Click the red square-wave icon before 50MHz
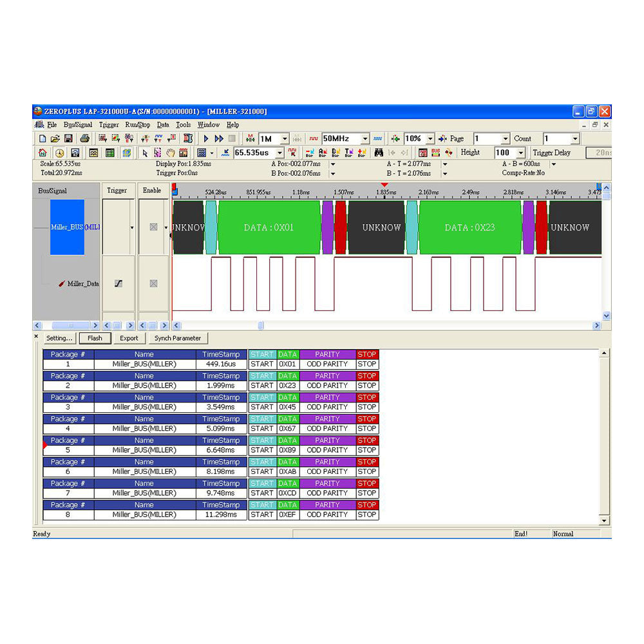 click(314, 139)
